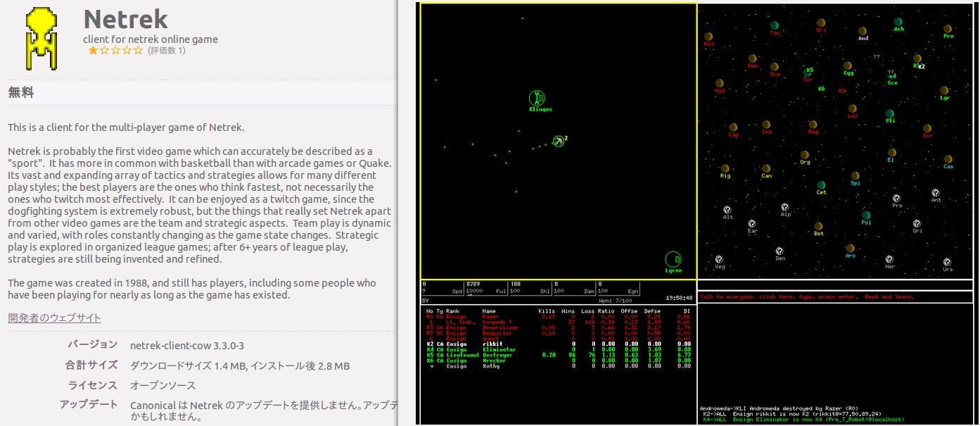Select the unknown Her planet on galaxy map
This screenshot has height=426, width=980.
click(890, 259)
